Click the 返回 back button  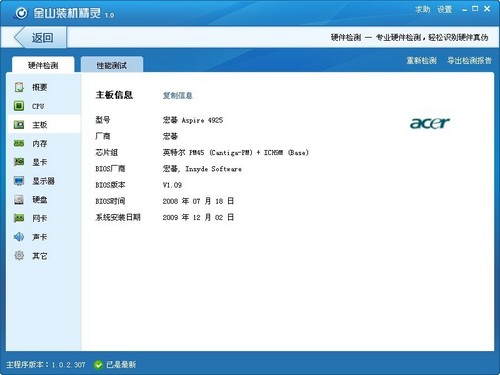click(x=39, y=37)
